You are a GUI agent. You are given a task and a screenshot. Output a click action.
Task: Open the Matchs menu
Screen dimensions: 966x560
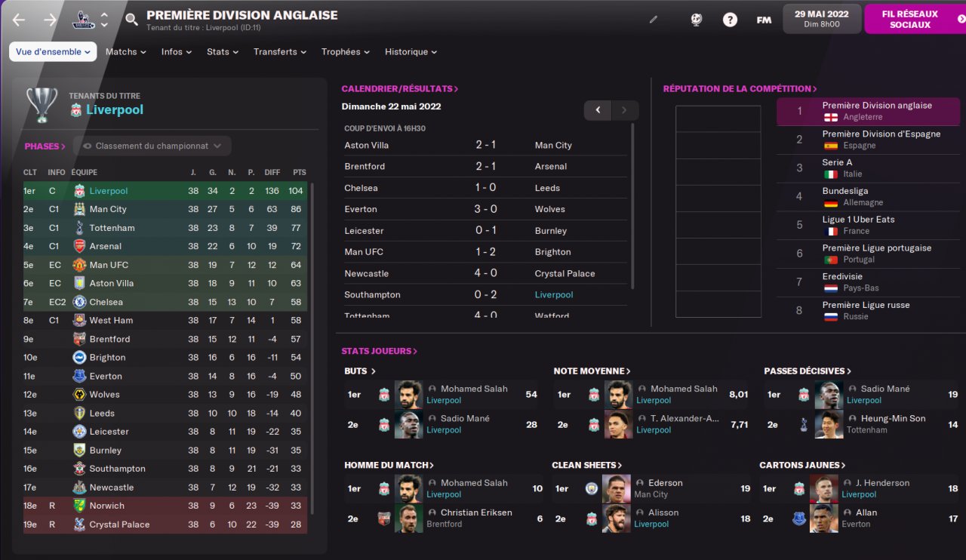[x=126, y=51]
